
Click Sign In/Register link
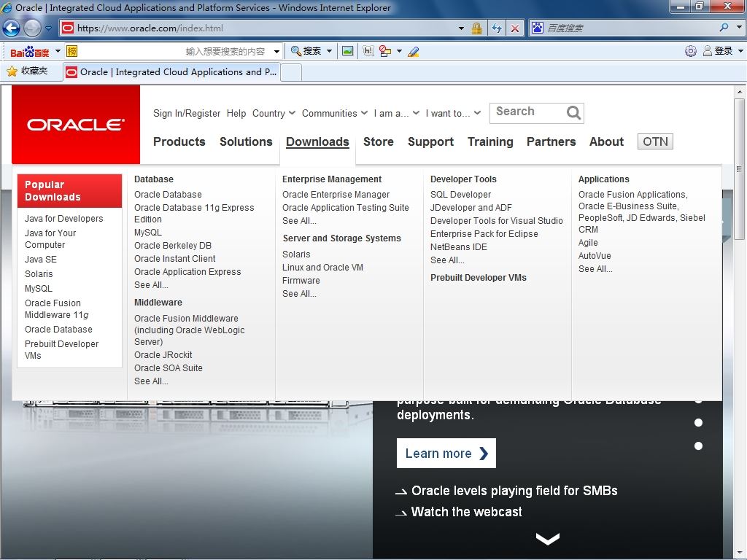pyautogui.click(x=187, y=113)
